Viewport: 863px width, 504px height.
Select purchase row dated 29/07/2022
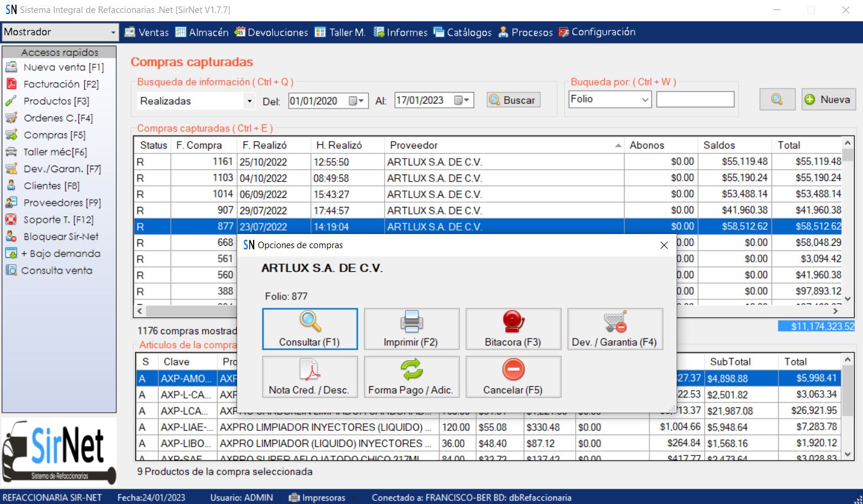(x=488, y=210)
